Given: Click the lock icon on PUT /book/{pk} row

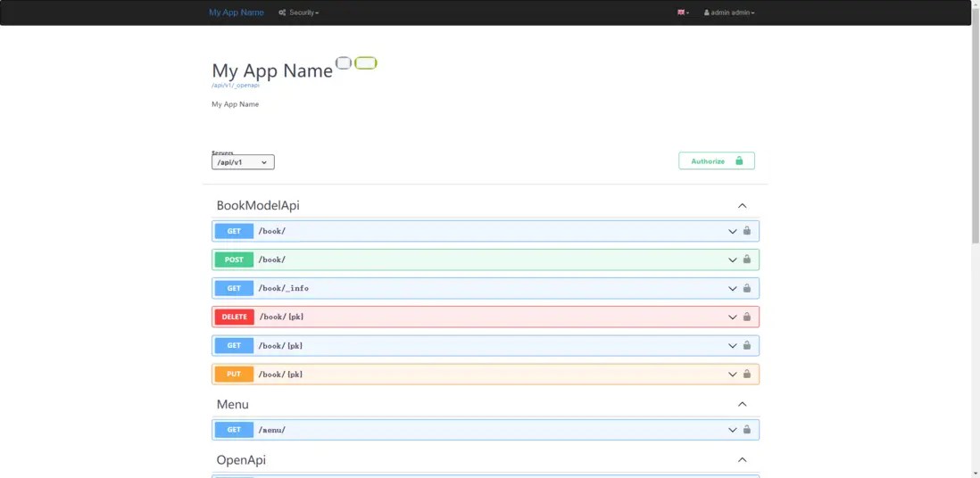Looking at the screenshot, I should (747, 374).
